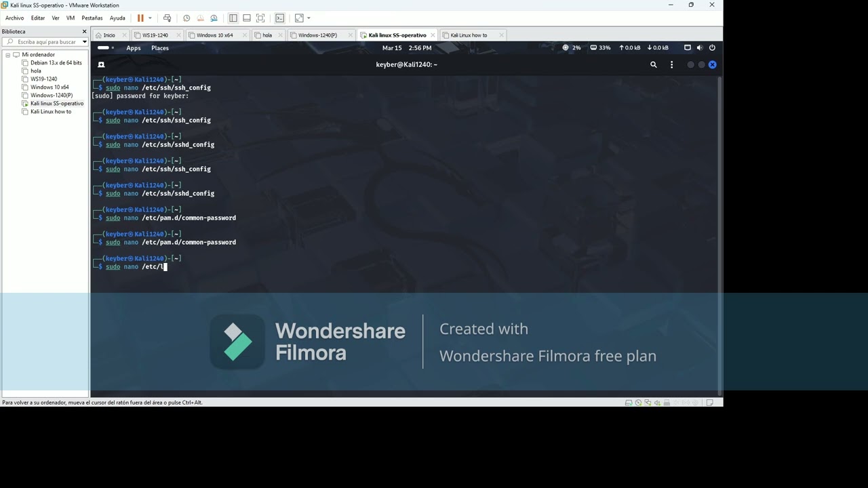Close the Biblioteca panel

pyautogui.click(x=84, y=32)
